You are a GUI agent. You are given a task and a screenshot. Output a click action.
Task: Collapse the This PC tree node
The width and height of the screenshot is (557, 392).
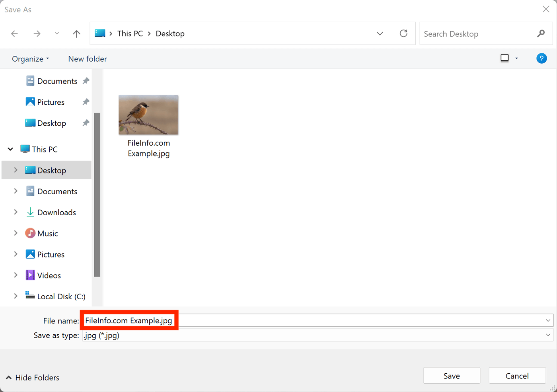[x=10, y=149]
